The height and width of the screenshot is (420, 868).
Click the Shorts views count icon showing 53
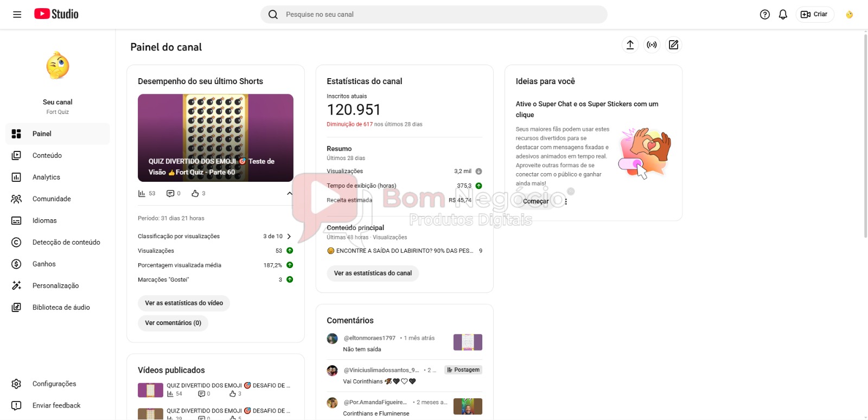coord(142,194)
